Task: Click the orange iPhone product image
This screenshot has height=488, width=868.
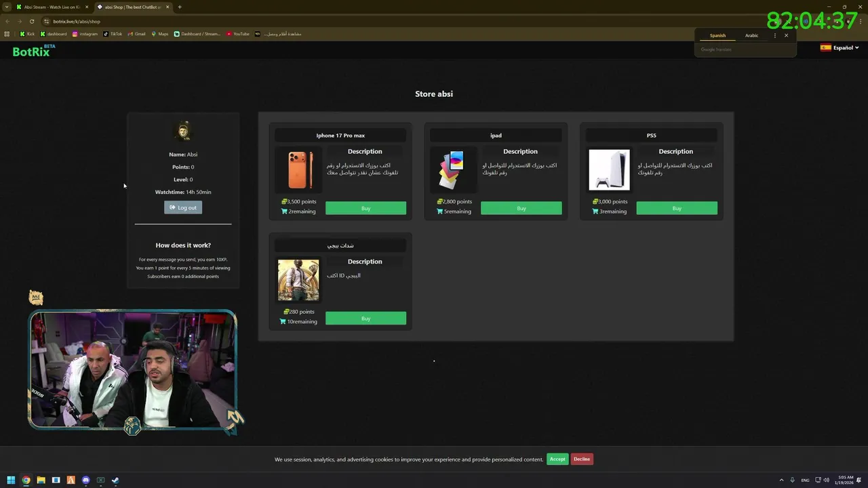Action: [298, 169]
